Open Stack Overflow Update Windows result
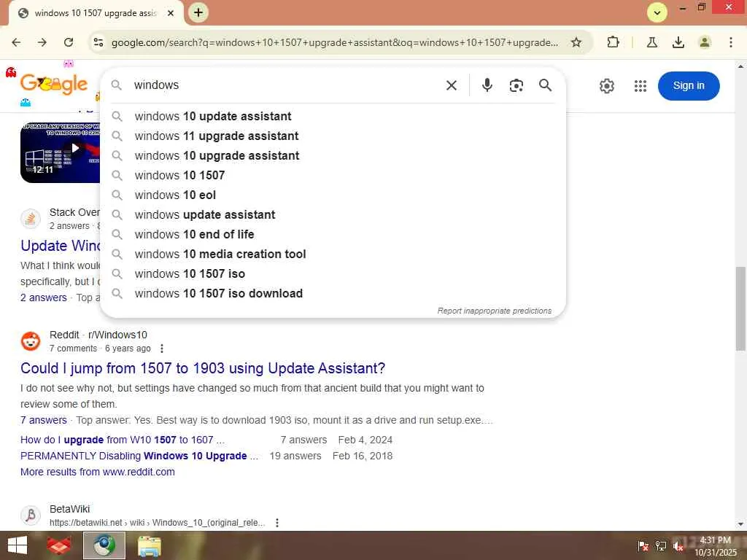Screen dimensions: 747x560 tap(60, 246)
